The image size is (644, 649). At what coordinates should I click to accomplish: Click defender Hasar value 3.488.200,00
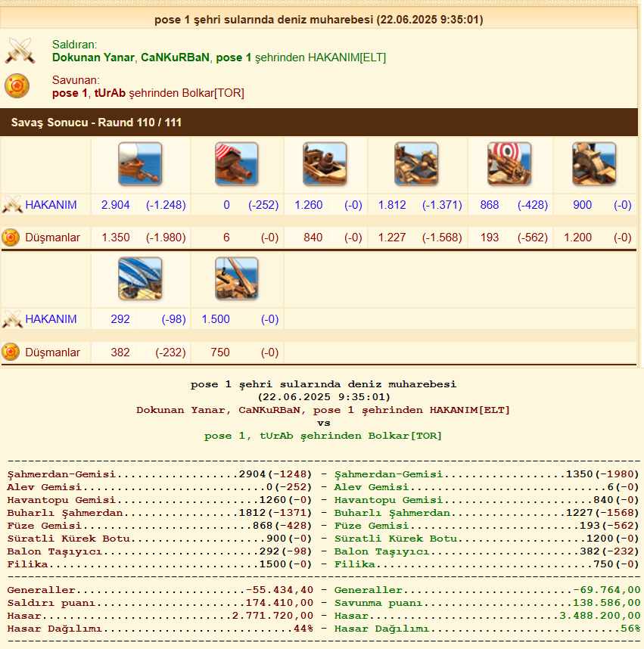tap(599, 616)
